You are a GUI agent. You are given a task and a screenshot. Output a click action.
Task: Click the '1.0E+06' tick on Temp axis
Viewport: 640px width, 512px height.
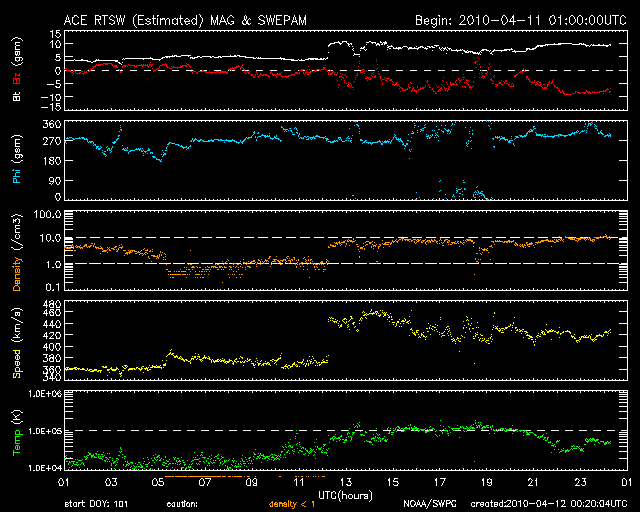pos(45,394)
